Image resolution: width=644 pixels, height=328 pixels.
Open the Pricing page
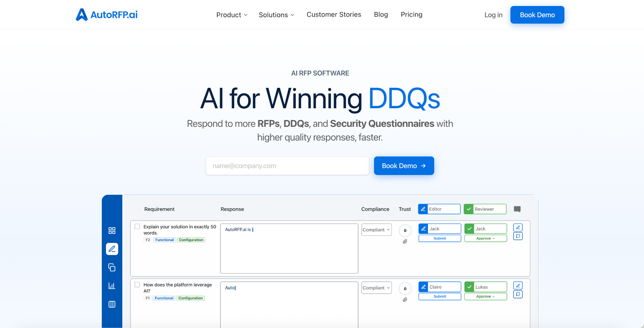point(411,14)
